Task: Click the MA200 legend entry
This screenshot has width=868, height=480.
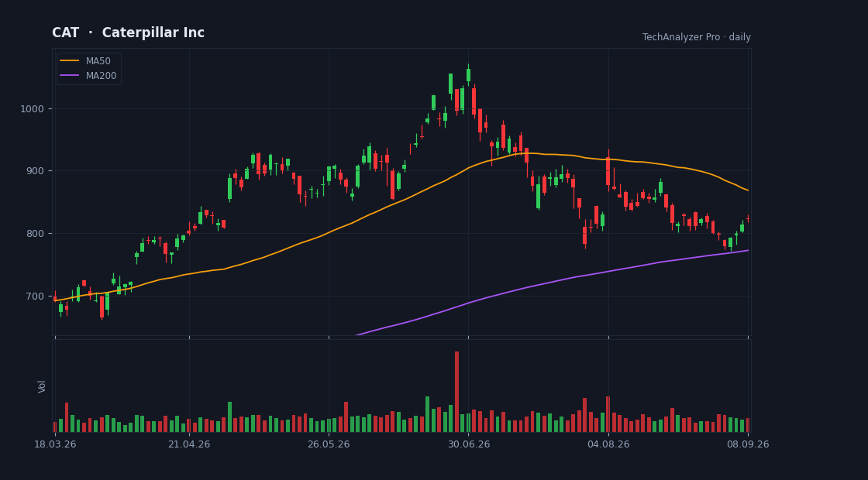Action: [88, 76]
